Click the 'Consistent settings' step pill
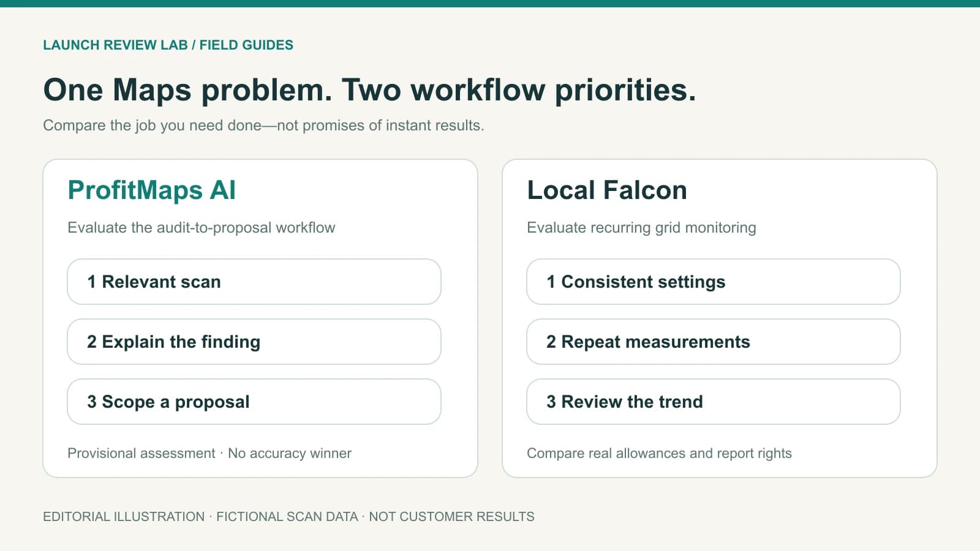The width and height of the screenshot is (980, 551). coord(714,282)
